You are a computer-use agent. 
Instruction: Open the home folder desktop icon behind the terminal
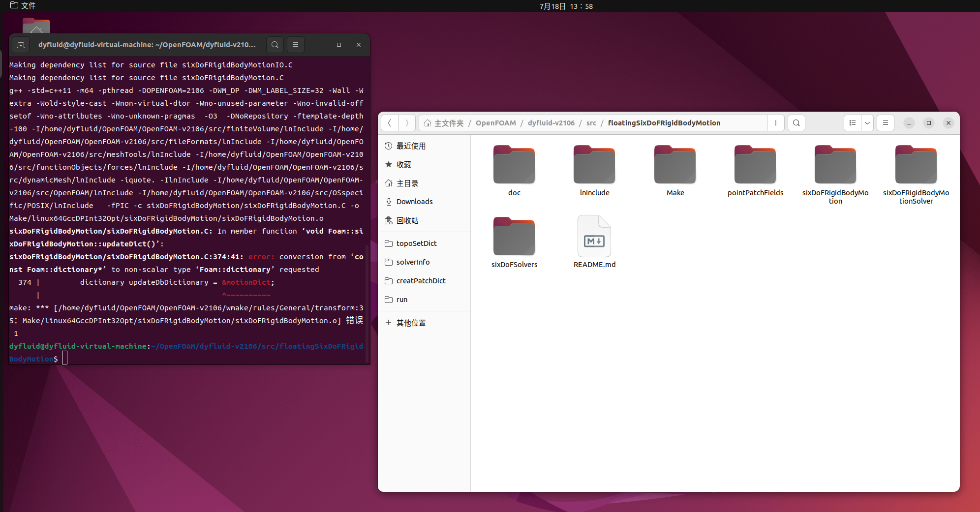tap(36, 26)
